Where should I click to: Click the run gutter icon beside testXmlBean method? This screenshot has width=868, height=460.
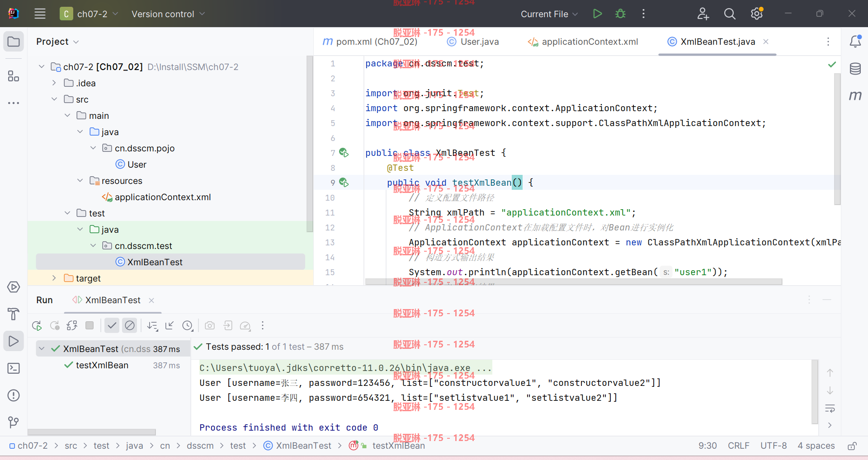(x=344, y=183)
